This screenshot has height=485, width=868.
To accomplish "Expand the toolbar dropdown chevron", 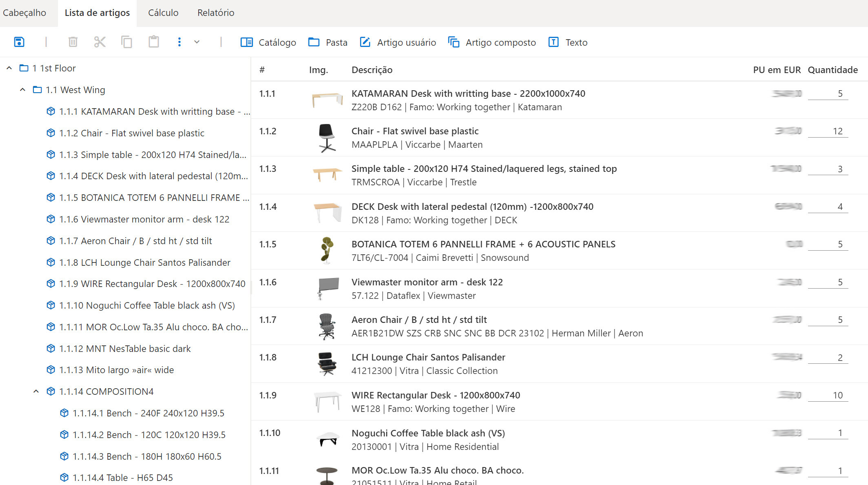I will pos(197,42).
